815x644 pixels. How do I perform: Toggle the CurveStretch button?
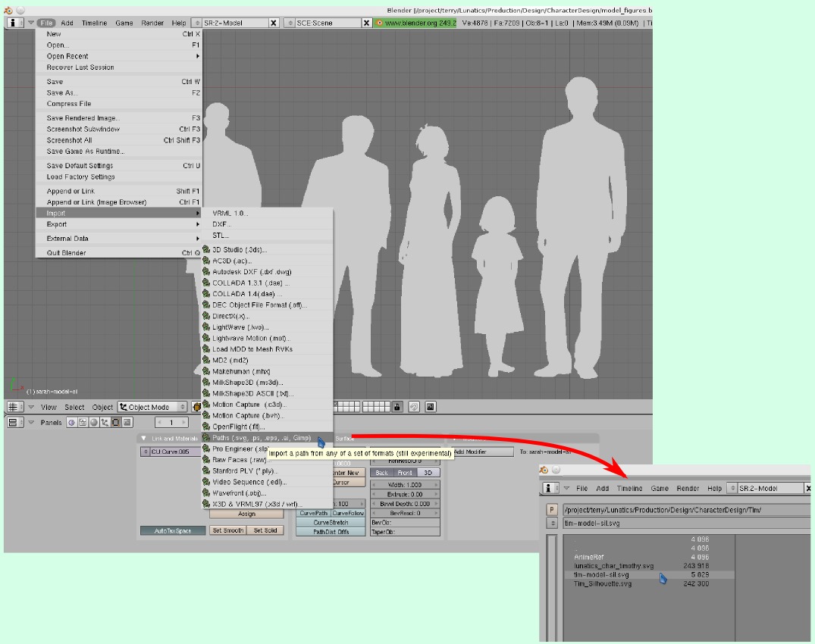pyautogui.click(x=331, y=523)
